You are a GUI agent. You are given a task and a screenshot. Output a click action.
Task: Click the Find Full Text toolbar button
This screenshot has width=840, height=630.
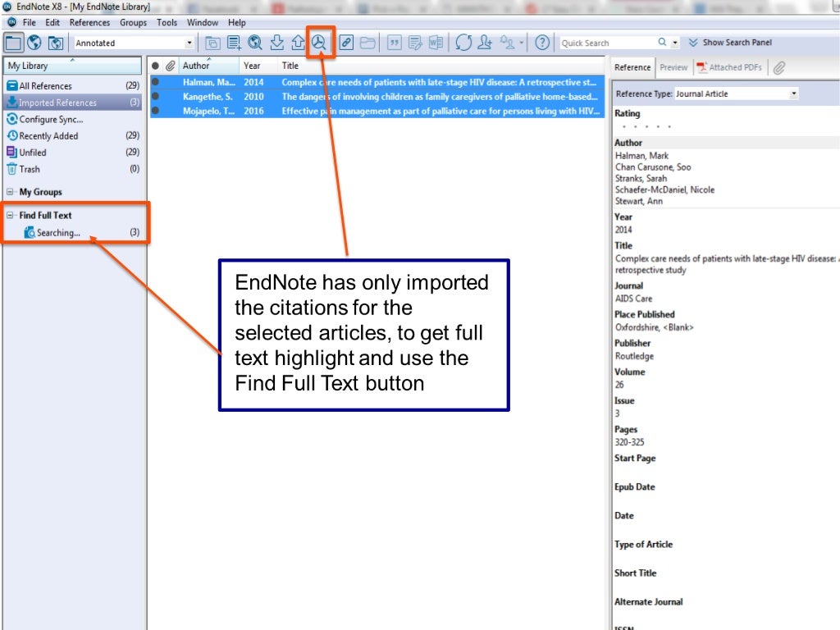tap(319, 43)
